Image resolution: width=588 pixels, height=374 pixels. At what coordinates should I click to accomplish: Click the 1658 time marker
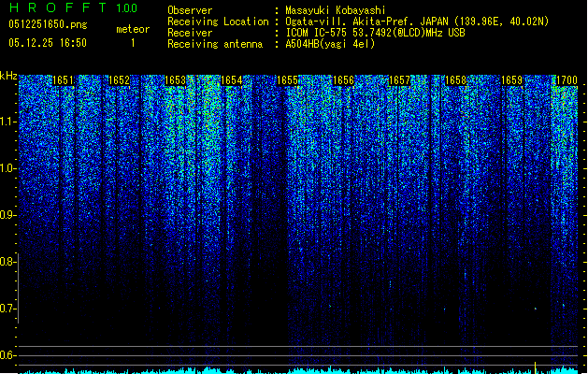click(x=455, y=80)
